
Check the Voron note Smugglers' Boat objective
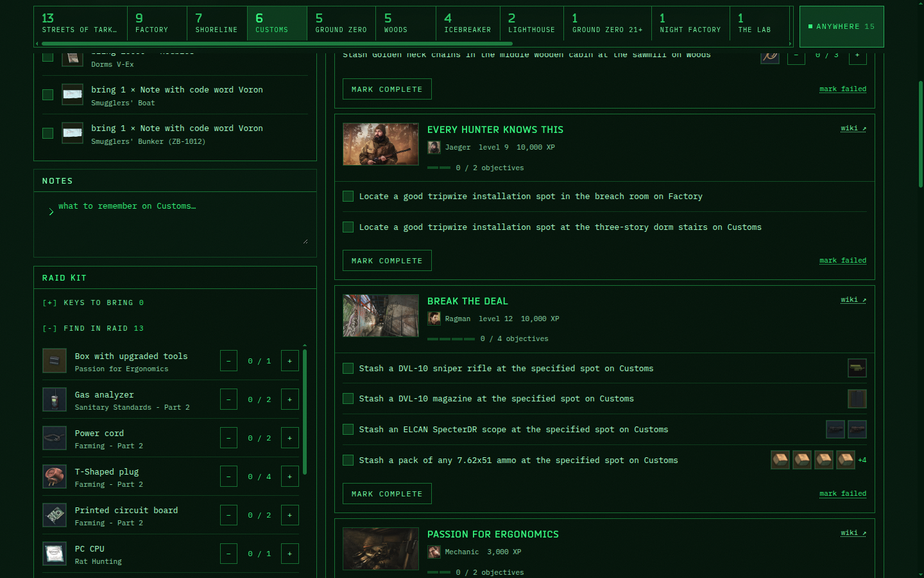[x=47, y=95]
